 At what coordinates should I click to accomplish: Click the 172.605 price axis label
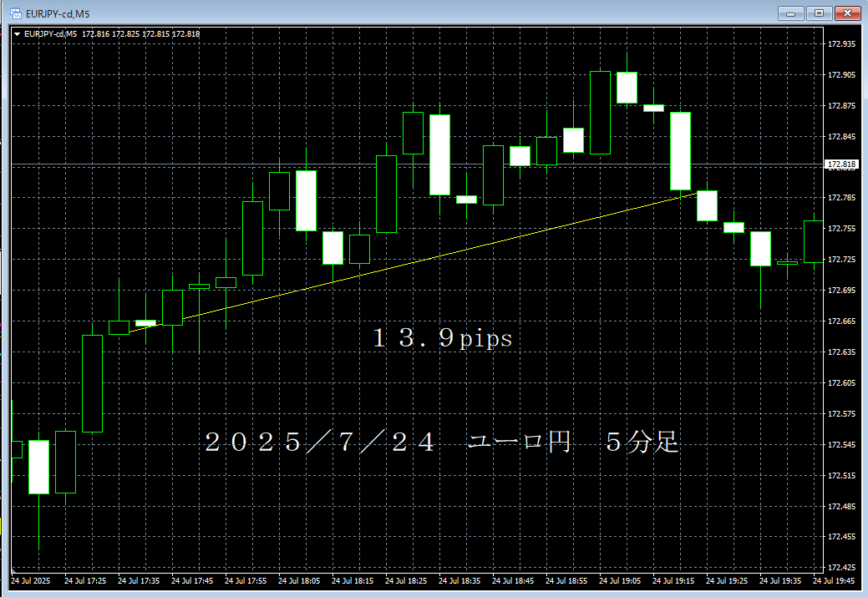[841, 383]
